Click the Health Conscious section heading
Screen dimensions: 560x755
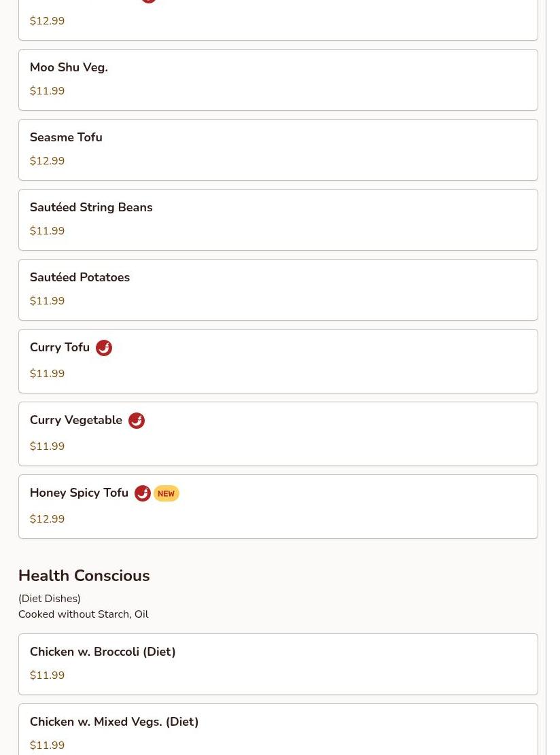84,576
